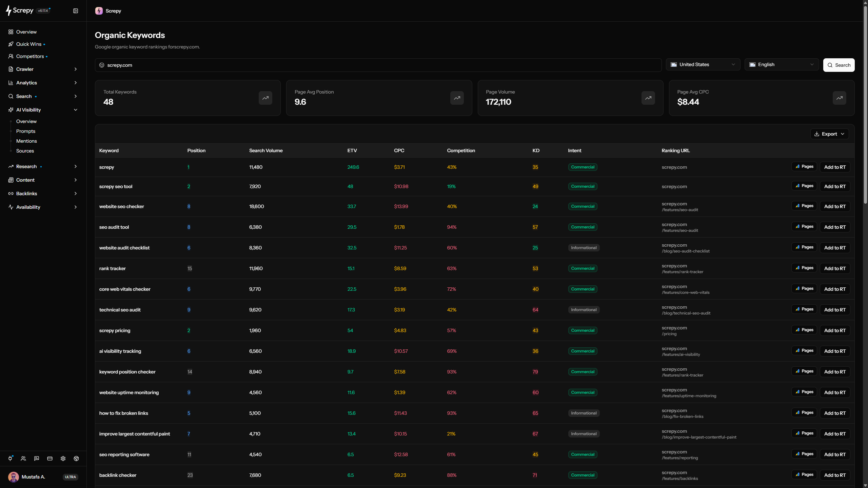868x488 pixels.
Task: Collapse the AI Visibility menu
Action: click(43, 110)
